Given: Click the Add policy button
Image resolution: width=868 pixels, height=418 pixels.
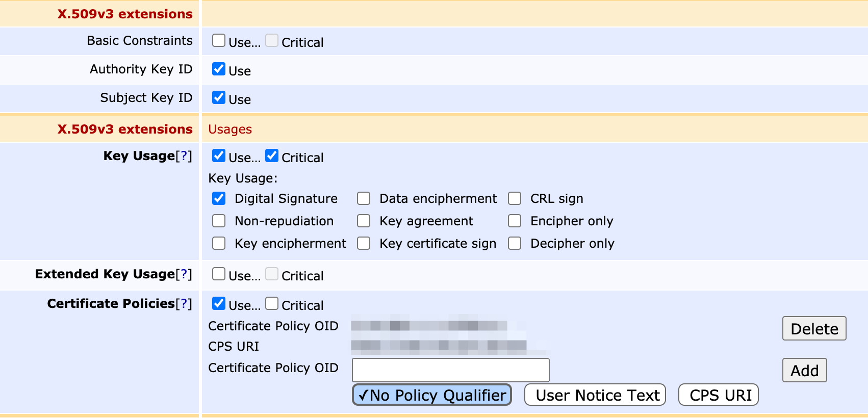Looking at the screenshot, I should (x=804, y=371).
